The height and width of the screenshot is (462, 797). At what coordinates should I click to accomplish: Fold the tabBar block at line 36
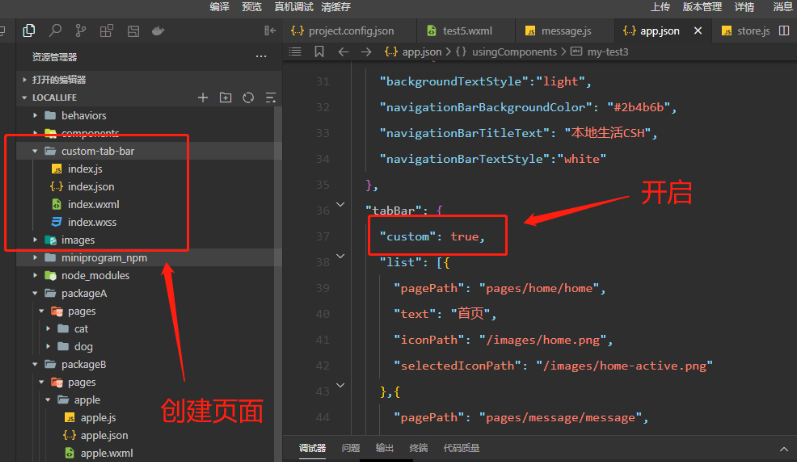pos(341,204)
